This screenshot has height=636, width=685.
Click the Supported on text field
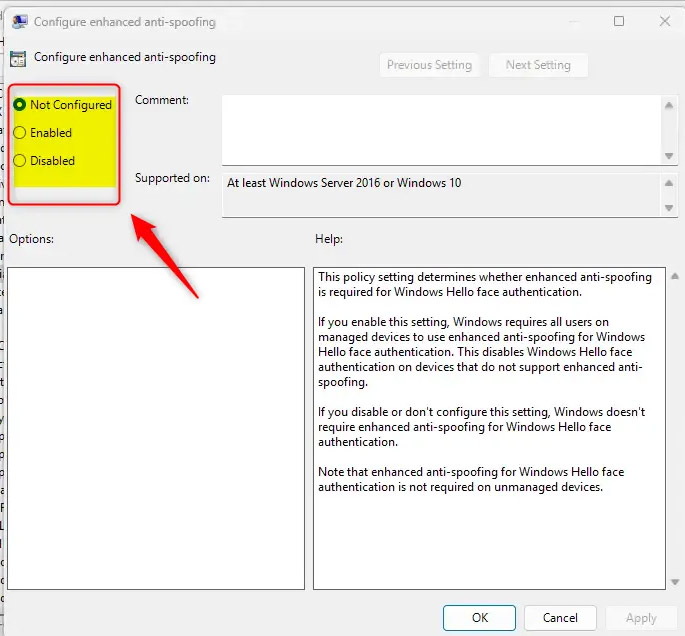(441, 195)
